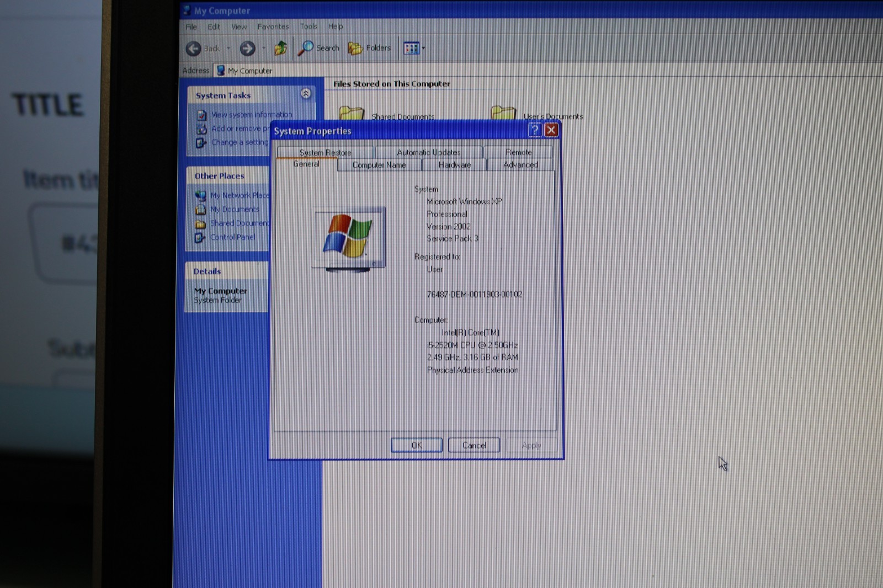
Task: Open the Favorites menu
Action: coord(273,26)
